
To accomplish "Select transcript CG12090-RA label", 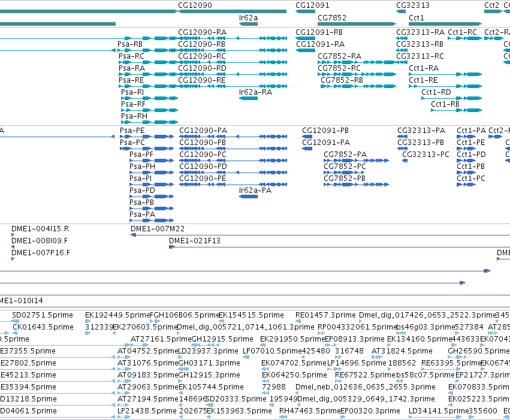I will pos(202,32).
